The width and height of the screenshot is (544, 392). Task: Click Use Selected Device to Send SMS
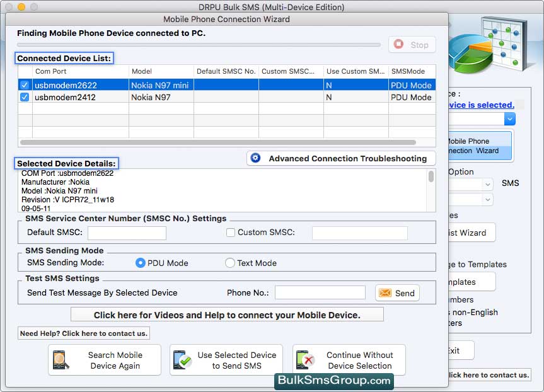[x=226, y=360]
